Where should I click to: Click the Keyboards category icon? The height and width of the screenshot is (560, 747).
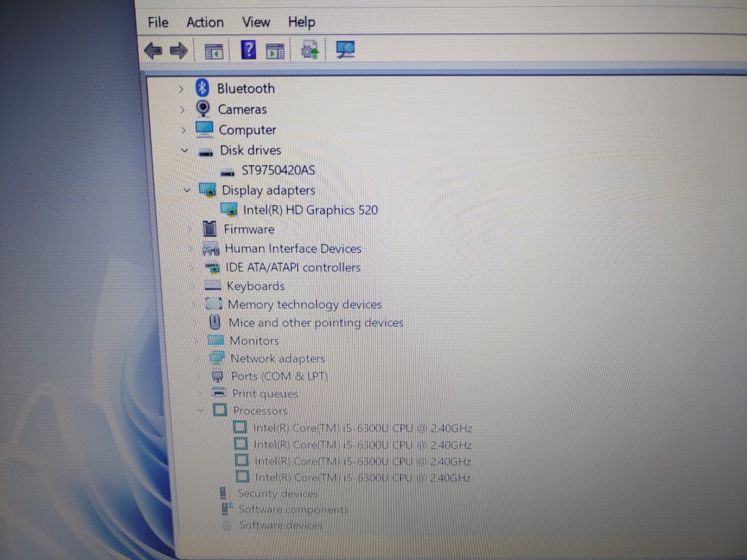(213, 285)
